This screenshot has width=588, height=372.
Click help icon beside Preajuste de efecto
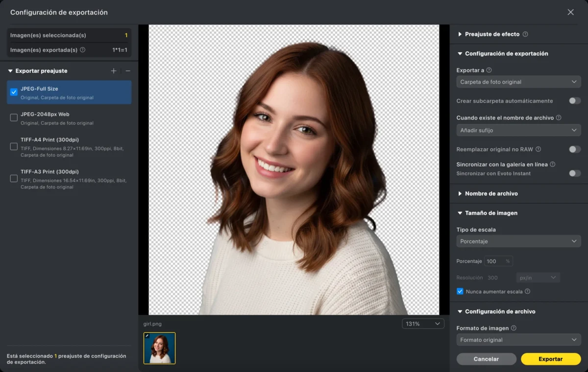click(525, 34)
